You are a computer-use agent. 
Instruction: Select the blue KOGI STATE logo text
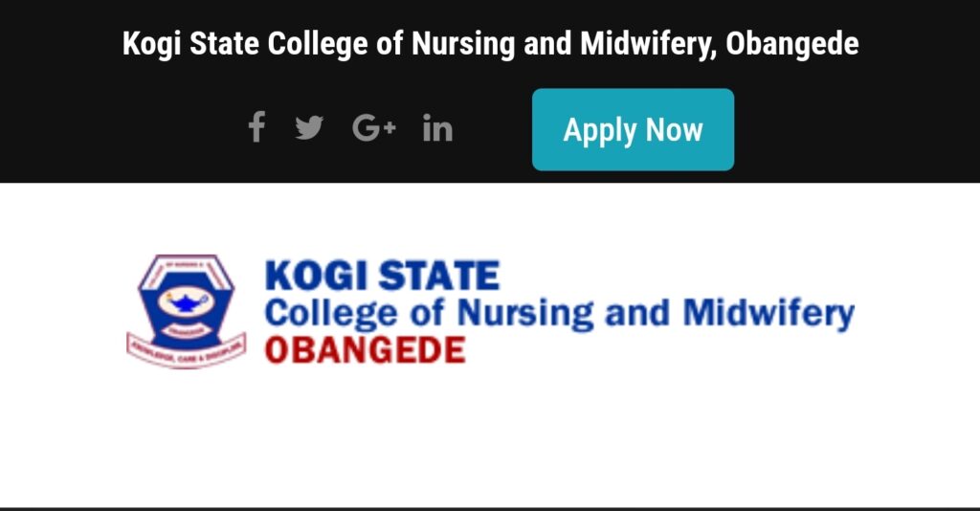click(x=383, y=276)
